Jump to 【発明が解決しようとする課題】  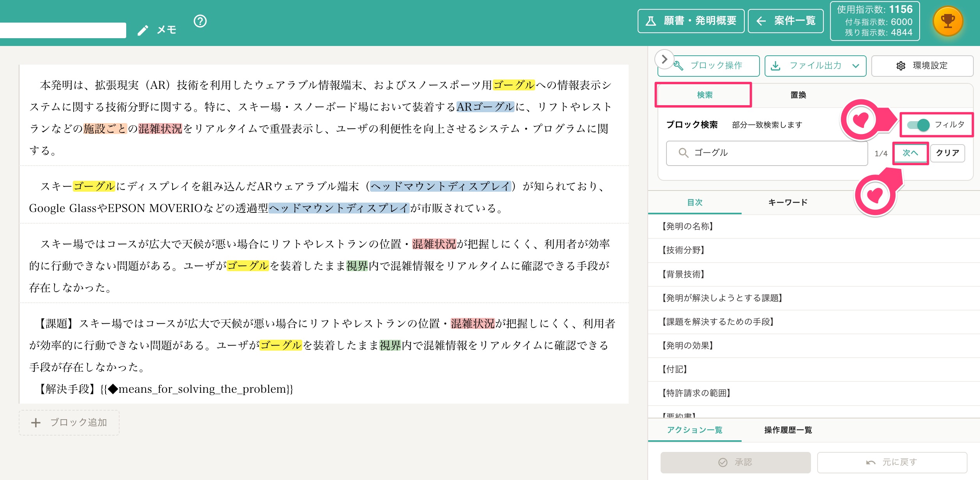point(814,298)
